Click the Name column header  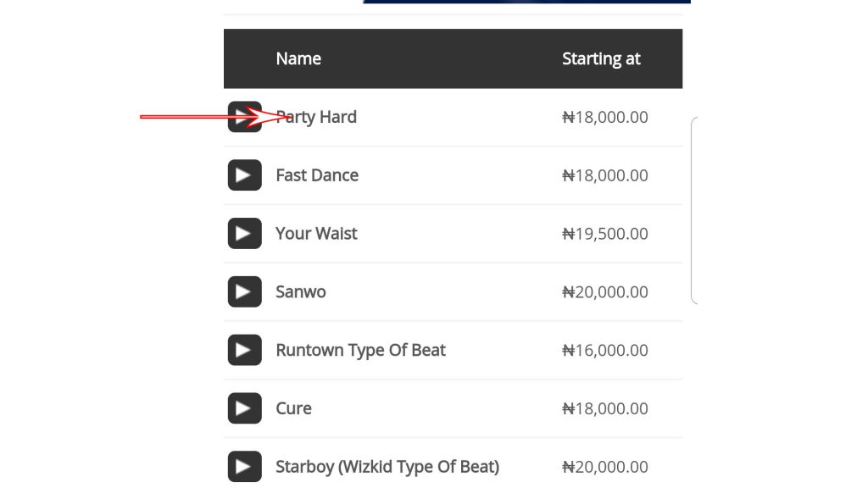[298, 58]
